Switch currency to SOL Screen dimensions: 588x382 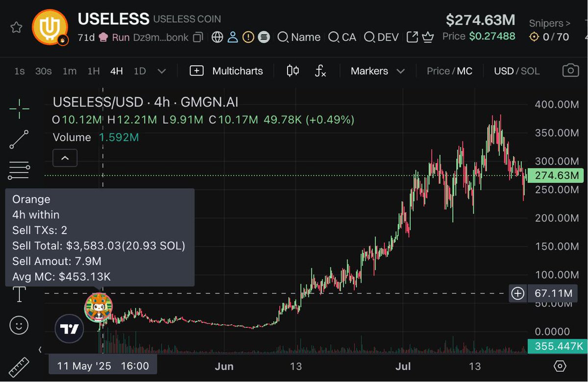(530, 71)
